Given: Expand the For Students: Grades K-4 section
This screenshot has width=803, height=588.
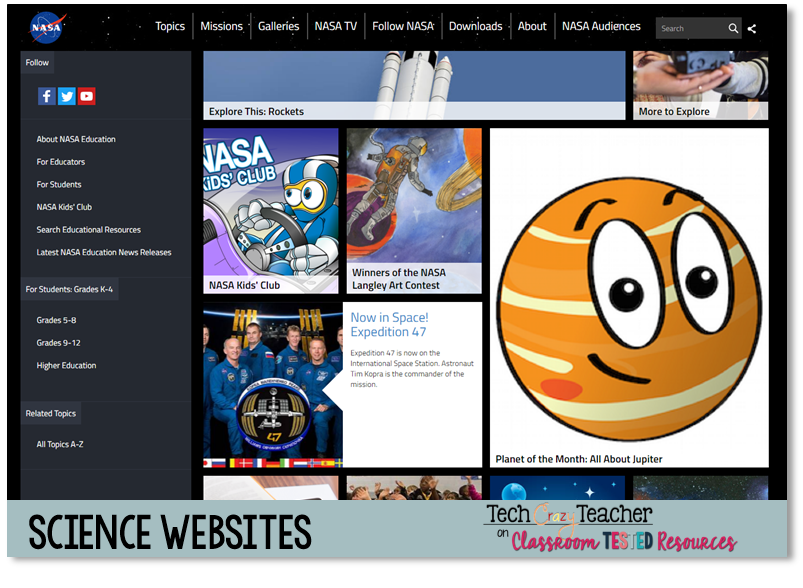Looking at the screenshot, I should tap(70, 289).
